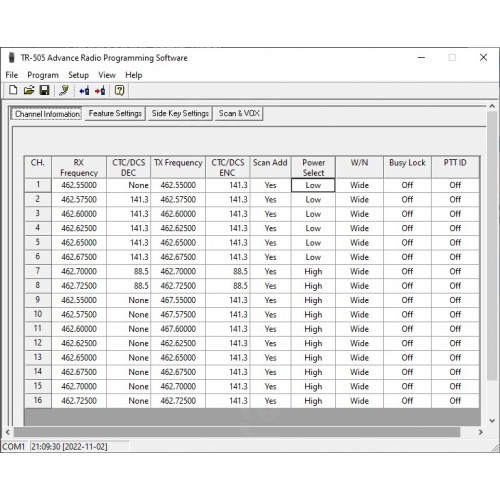Screen dimensions: 500x500
Task: Click channel 1 RX Frequency 462.55000
Action: [x=79, y=185]
